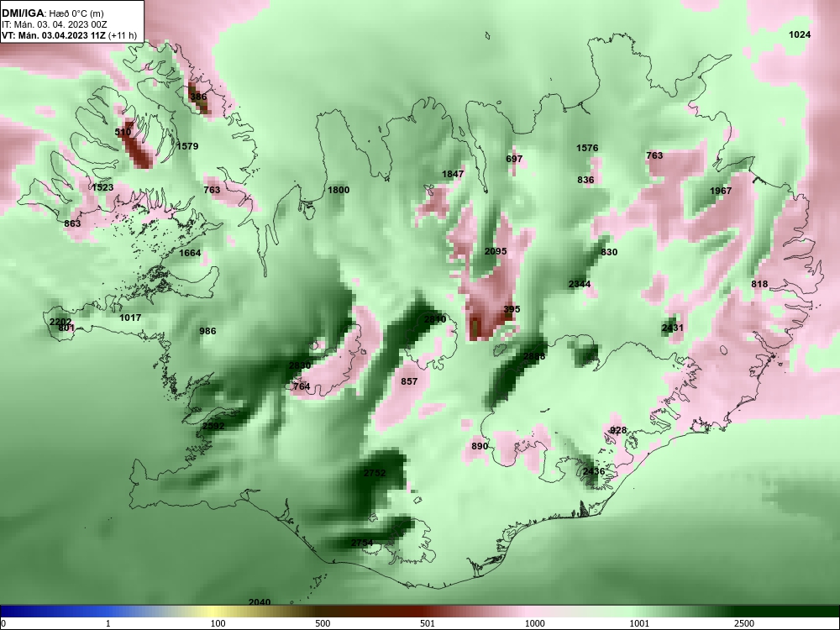Click the 2830 height label
The image size is (840, 630).
[300, 366]
